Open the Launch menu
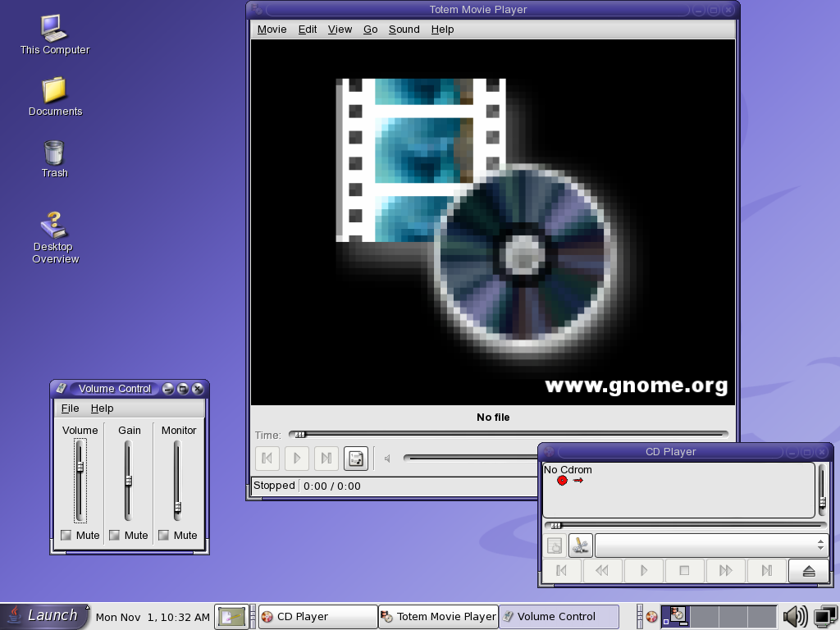The height and width of the screenshot is (630, 840). [x=44, y=615]
